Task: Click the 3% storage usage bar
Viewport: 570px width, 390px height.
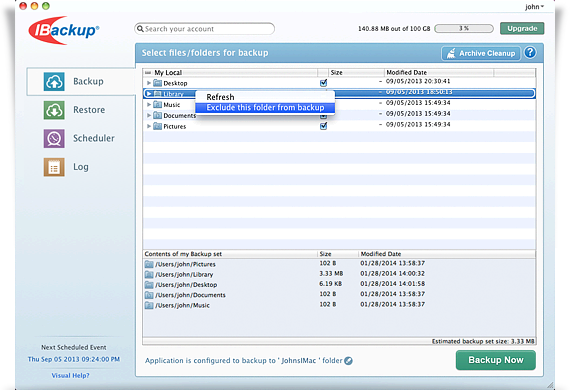Action: [x=464, y=28]
